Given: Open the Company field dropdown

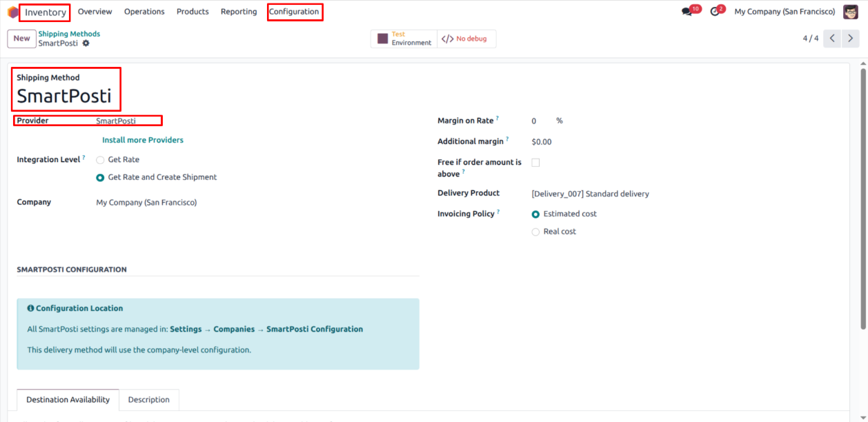Looking at the screenshot, I should (x=146, y=203).
